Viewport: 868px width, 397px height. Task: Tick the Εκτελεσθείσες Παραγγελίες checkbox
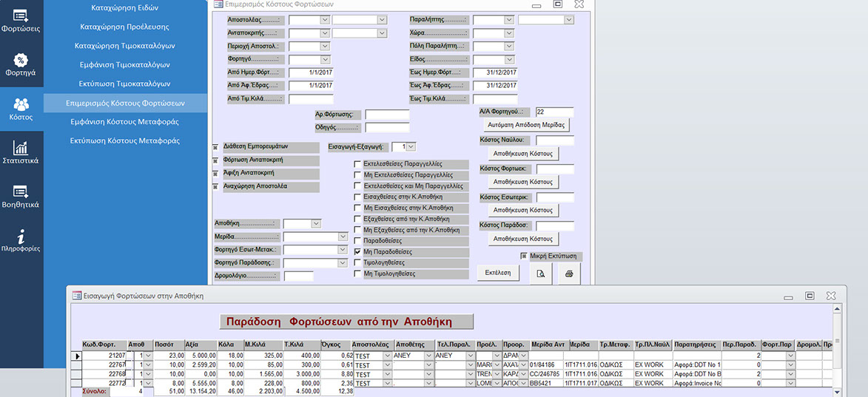coord(357,164)
